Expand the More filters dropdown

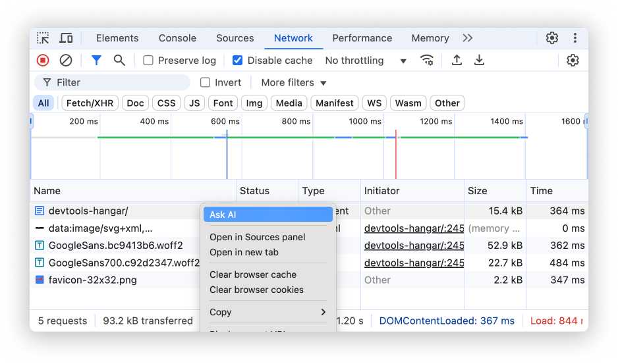tap(294, 82)
